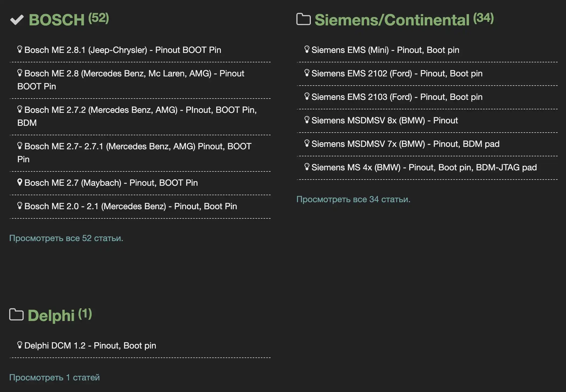
Task: Click lightbulb icon beside Bosch ME 2.8.1 article
Action: [19, 49]
